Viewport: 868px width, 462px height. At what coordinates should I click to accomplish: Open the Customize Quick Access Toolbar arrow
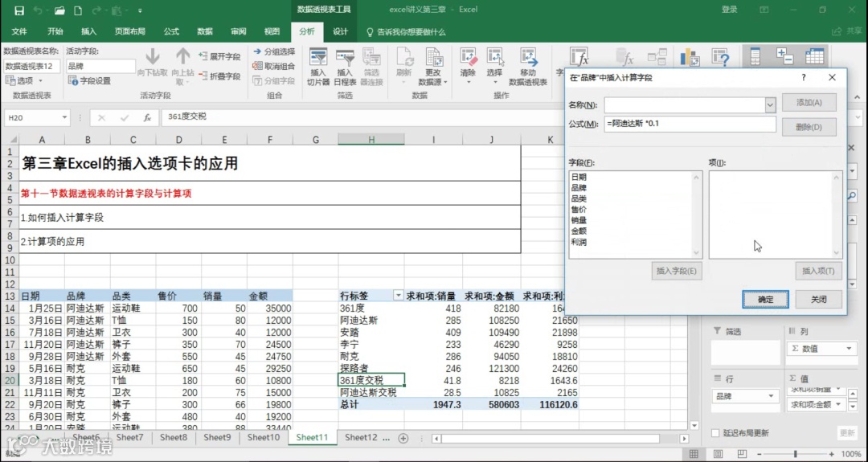(140, 10)
